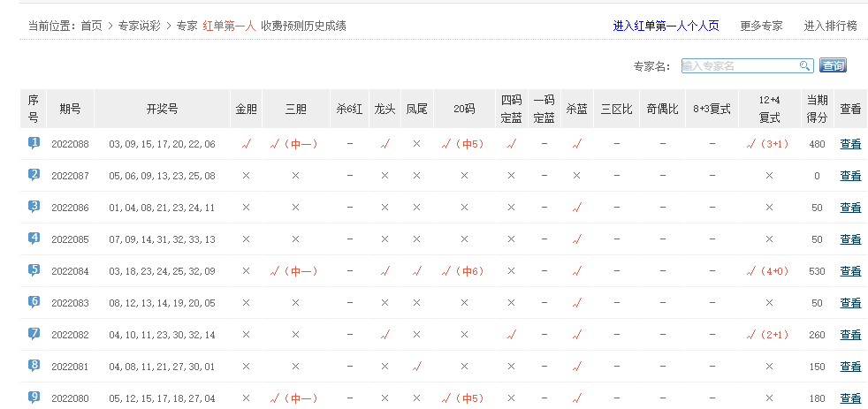868x409 pixels.
Task: Open the 更多专家 link
Action: pyautogui.click(x=761, y=26)
